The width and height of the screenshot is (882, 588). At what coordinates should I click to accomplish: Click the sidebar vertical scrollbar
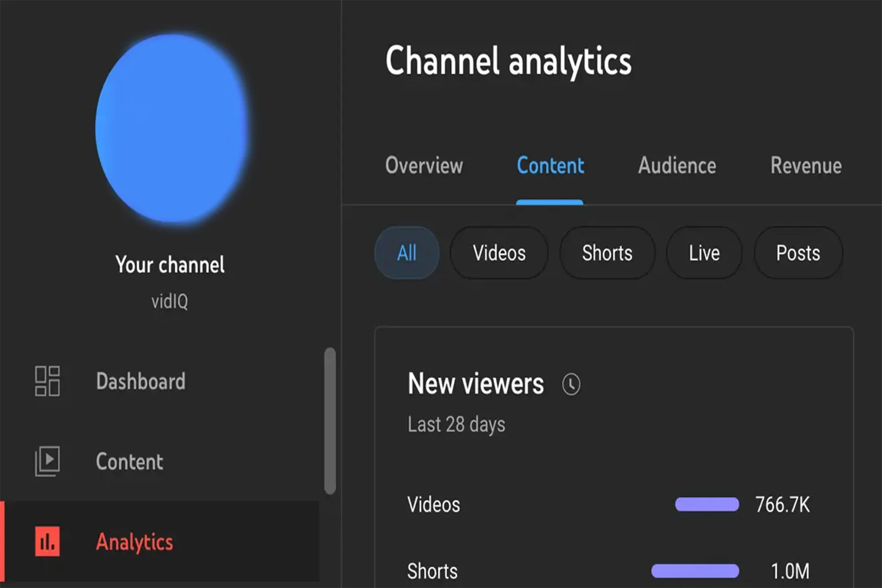330,420
